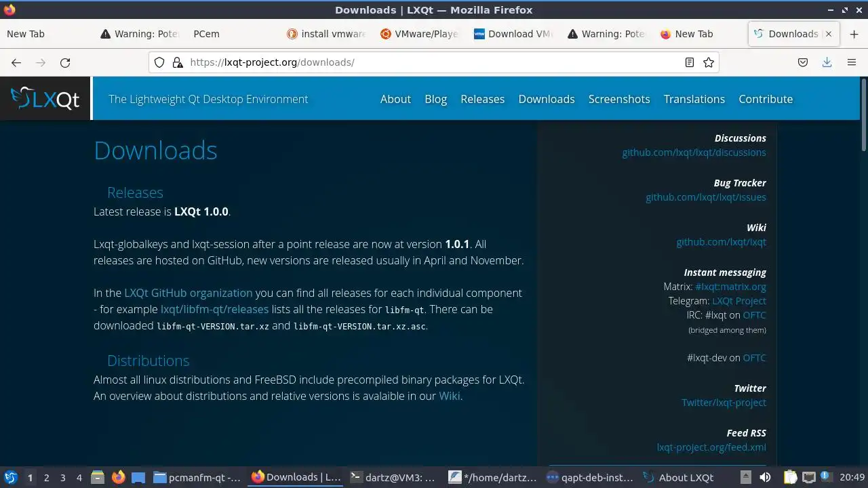Click the browser Back arrow
The width and height of the screenshot is (868, 488).
(x=16, y=62)
